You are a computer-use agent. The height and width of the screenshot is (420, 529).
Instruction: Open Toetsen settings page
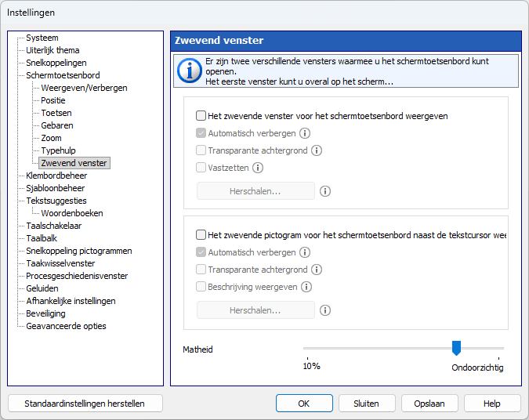[56, 113]
